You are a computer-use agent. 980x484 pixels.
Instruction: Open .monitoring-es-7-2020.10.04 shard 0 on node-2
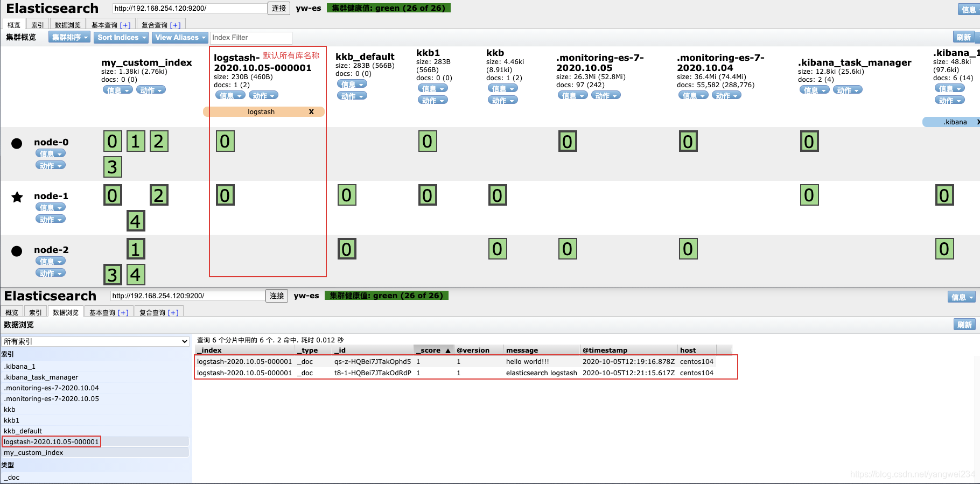688,249
